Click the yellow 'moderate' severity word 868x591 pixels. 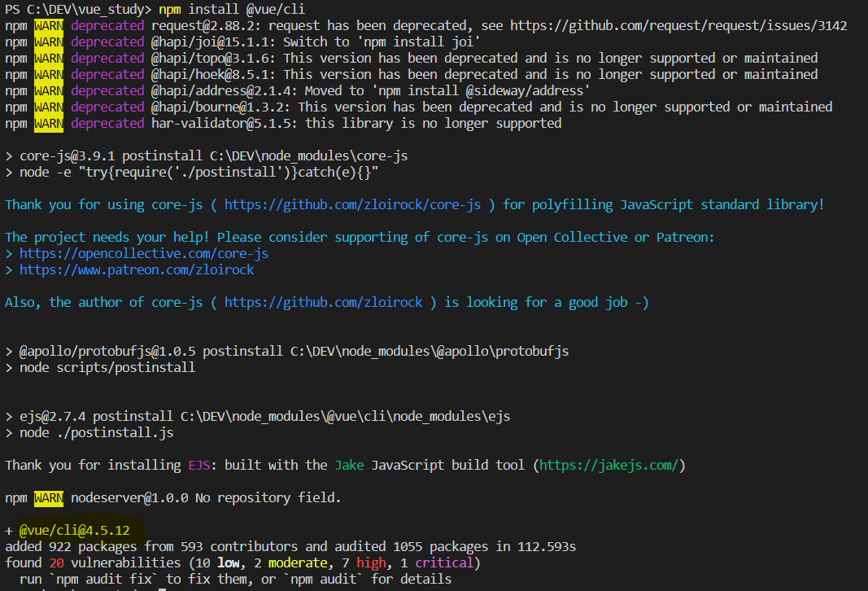point(298,563)
